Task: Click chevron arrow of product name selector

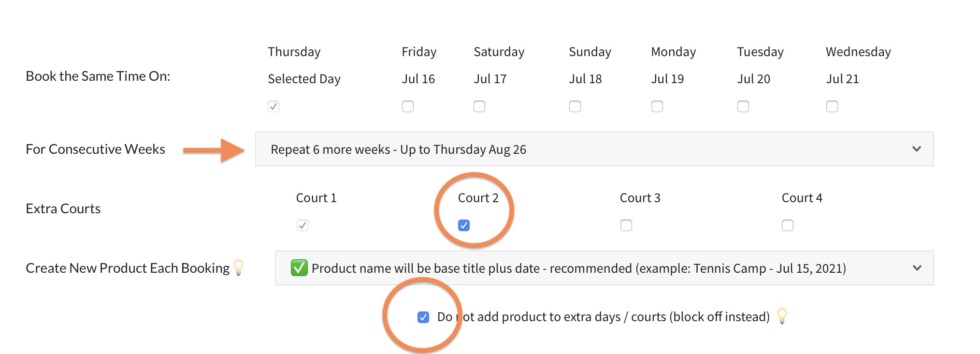Action: point(917,268)
